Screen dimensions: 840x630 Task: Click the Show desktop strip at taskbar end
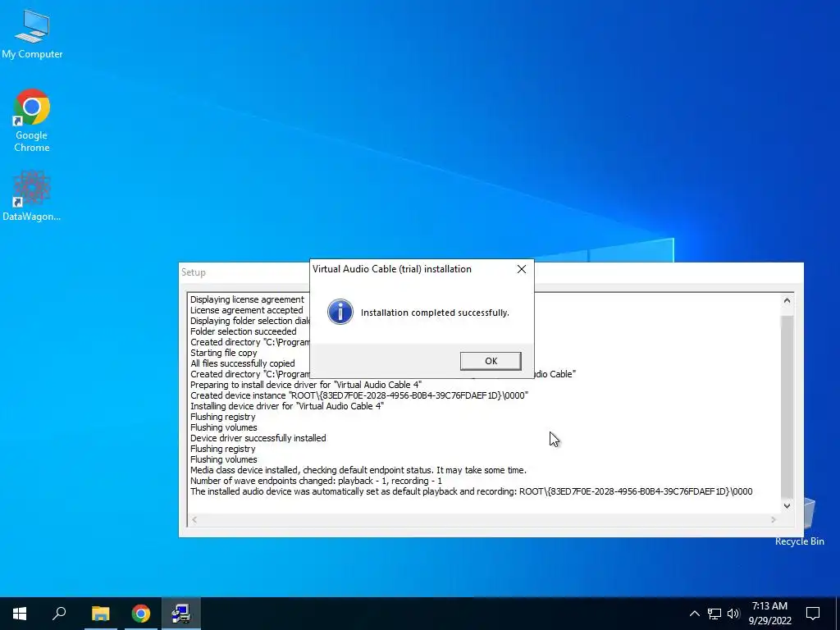pyautogui.click(x=838, y=614)
